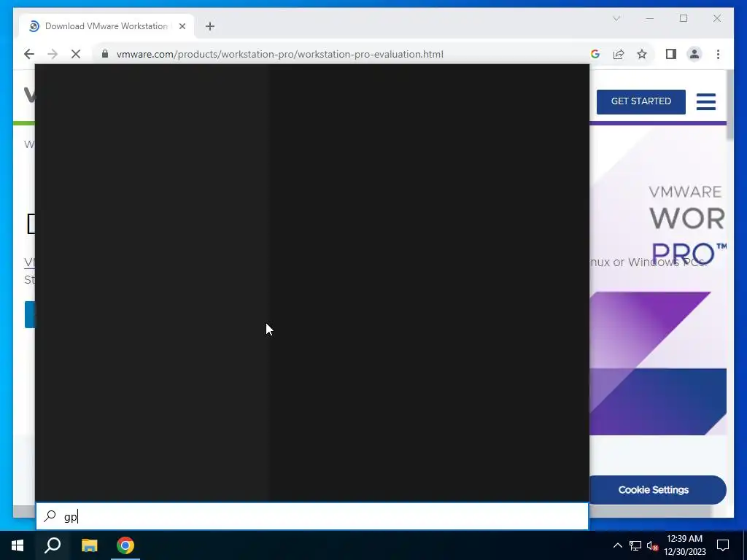The image size is (747, 560).
Task: Stop loading the page
Action: (76, 54)
